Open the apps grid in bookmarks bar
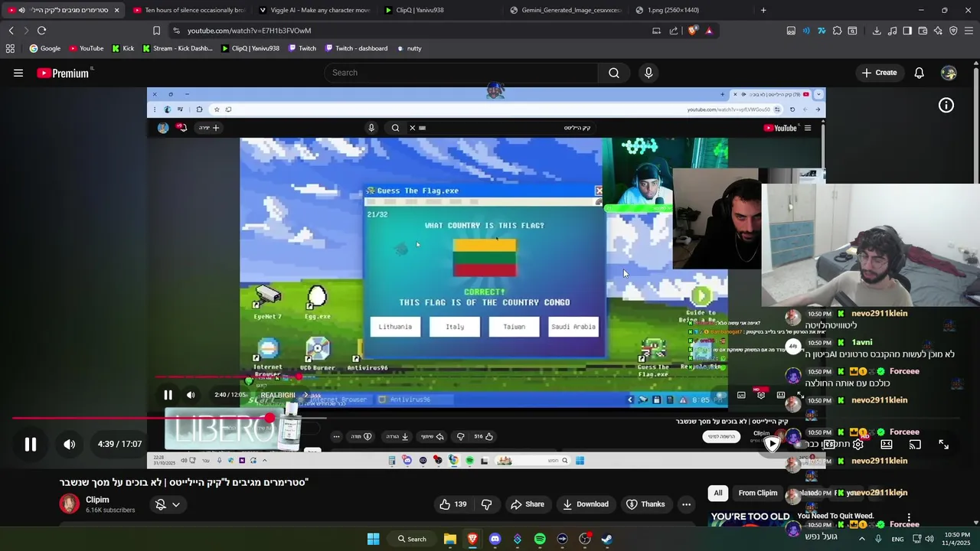This screenshot has width=980, height=551. pyautogui.click(x=10, y=48)
